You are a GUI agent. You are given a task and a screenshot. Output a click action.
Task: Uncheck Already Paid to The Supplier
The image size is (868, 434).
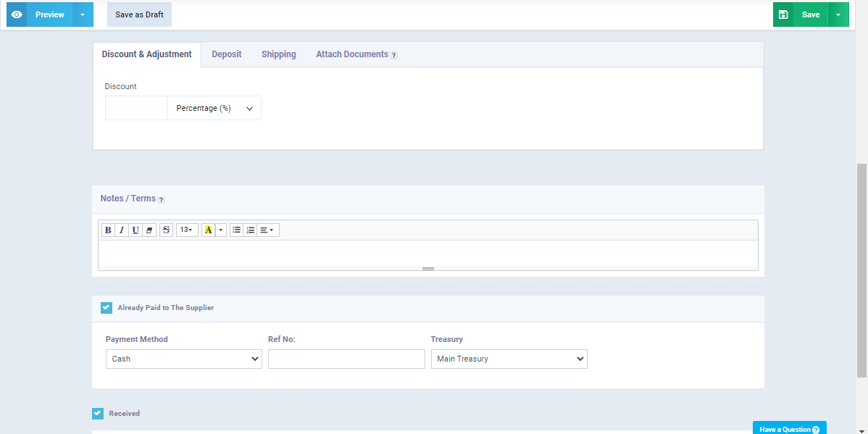pyautogui.click(x=107, y=308)
